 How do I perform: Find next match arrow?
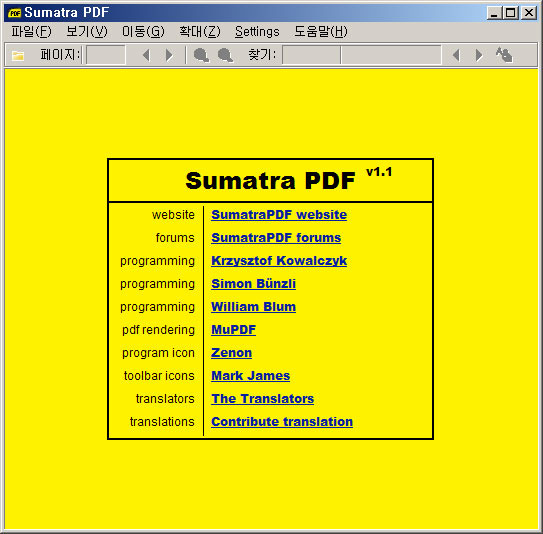[479, 55]
